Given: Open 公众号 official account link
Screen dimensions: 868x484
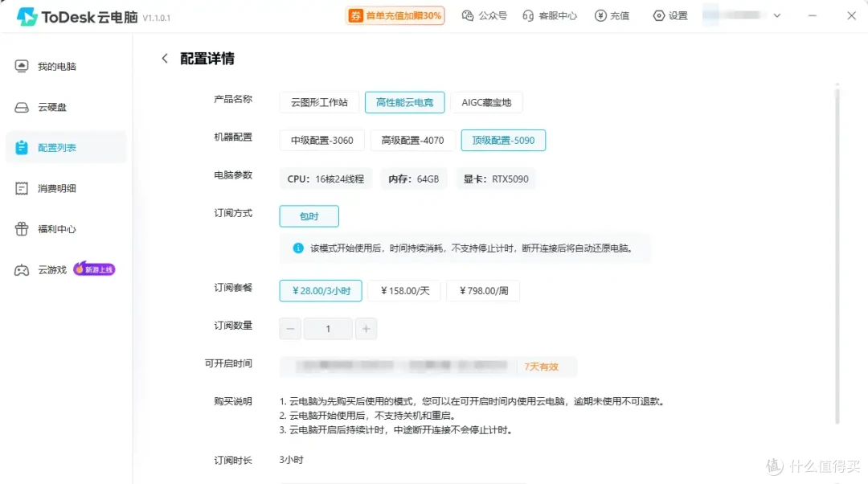Looking at the screenshot, I should click(x=485, y=15).
